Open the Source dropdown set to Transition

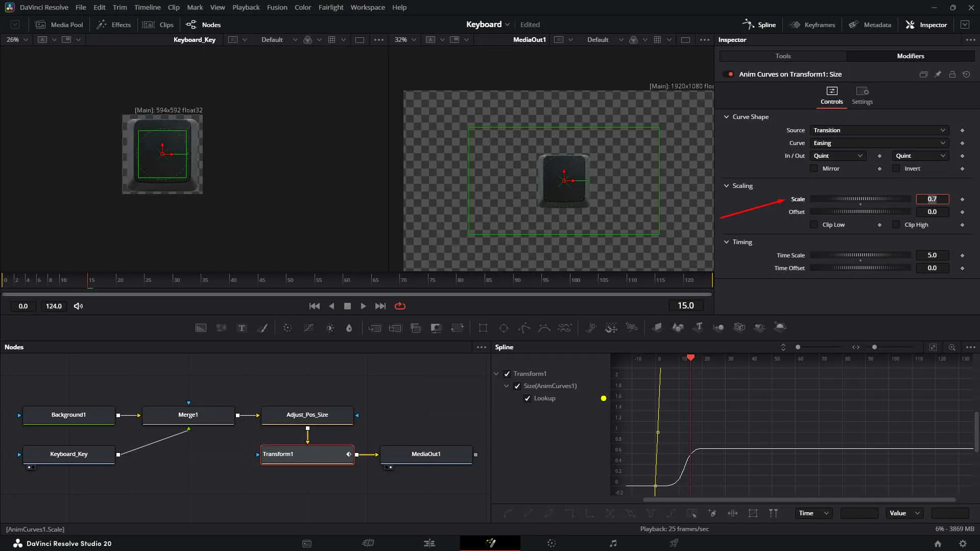point(879,130)
